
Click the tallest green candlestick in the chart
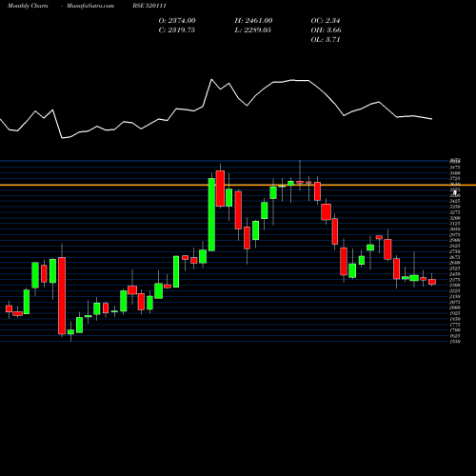tap(211, 214)
